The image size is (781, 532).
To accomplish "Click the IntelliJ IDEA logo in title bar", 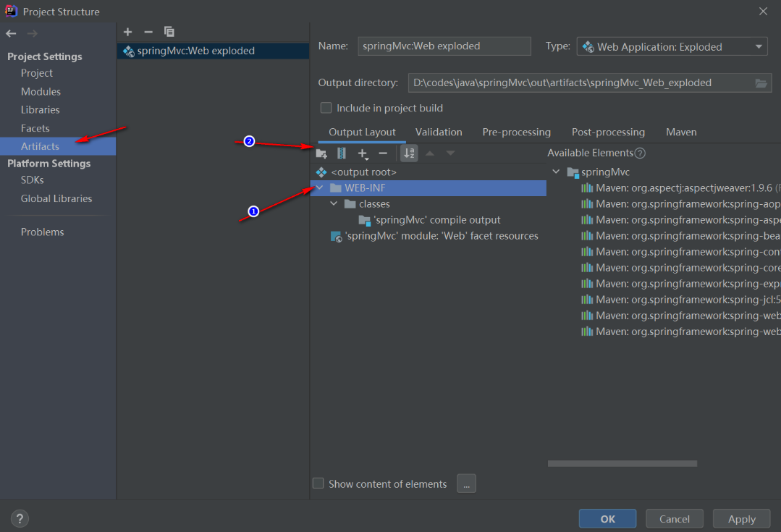I will (11, 11).
